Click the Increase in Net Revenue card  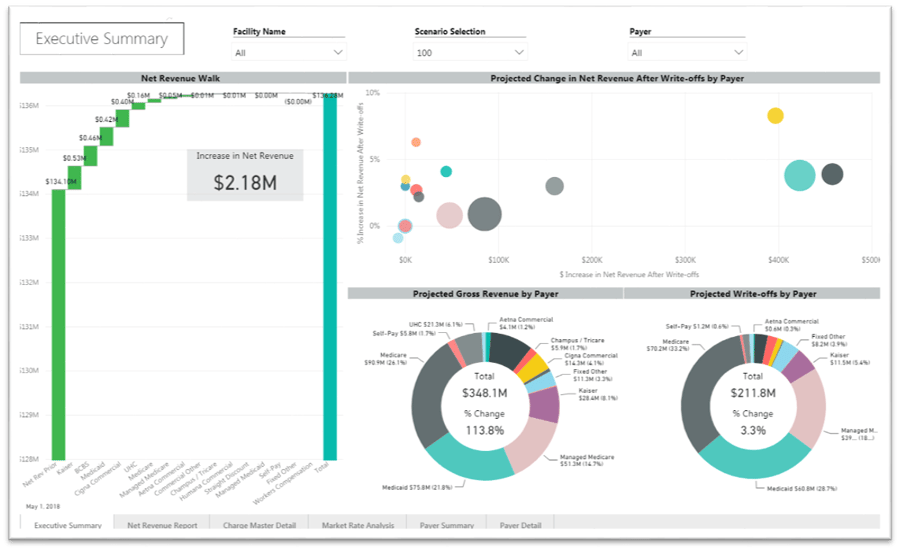[245, 175]
